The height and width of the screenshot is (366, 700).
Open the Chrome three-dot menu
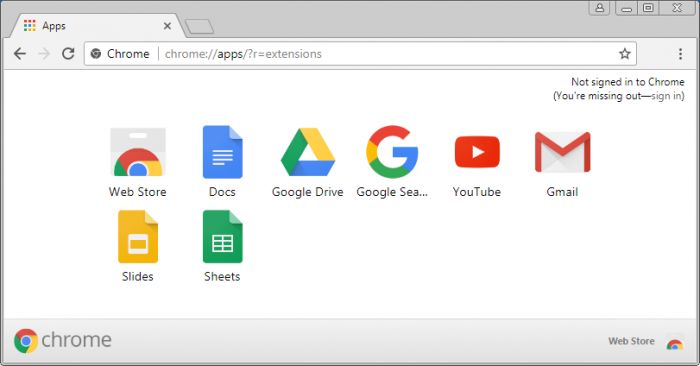(680, 54)
